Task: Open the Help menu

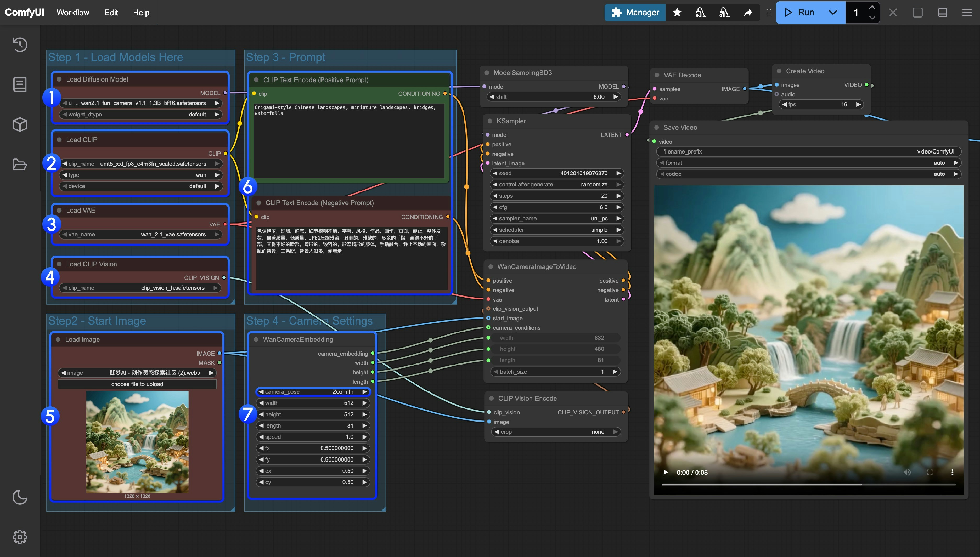Action: [140, 12]
